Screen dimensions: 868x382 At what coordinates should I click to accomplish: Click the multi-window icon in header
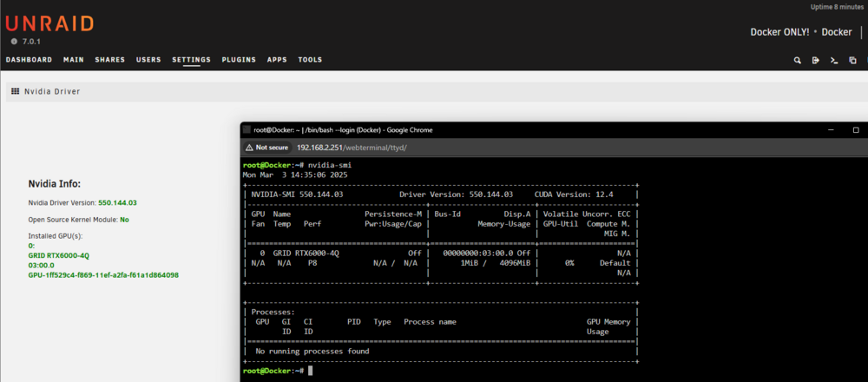(852, 61)
